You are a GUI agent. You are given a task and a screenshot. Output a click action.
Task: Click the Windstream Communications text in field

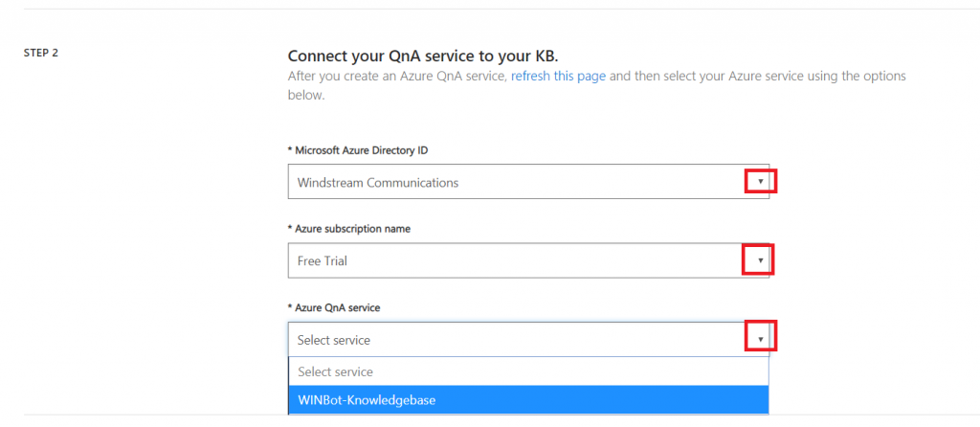pos(377,183)
